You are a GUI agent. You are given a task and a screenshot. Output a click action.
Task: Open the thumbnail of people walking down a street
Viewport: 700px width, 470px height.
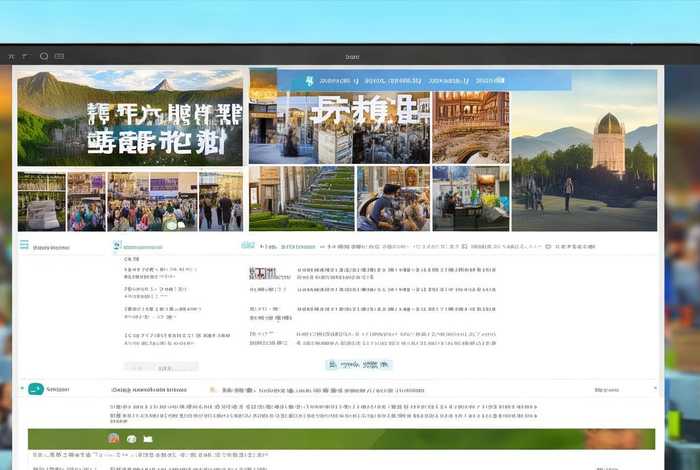tap(221, 201)
